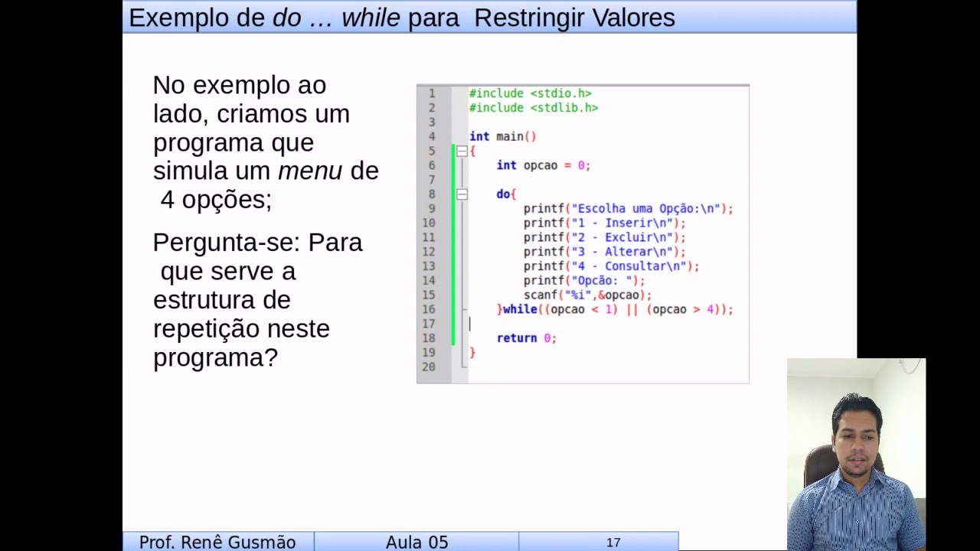Viewport: 980px width, 551px height.
Task: Click the printf 'Opcão: ' line
Action: (x=584, y=281)
